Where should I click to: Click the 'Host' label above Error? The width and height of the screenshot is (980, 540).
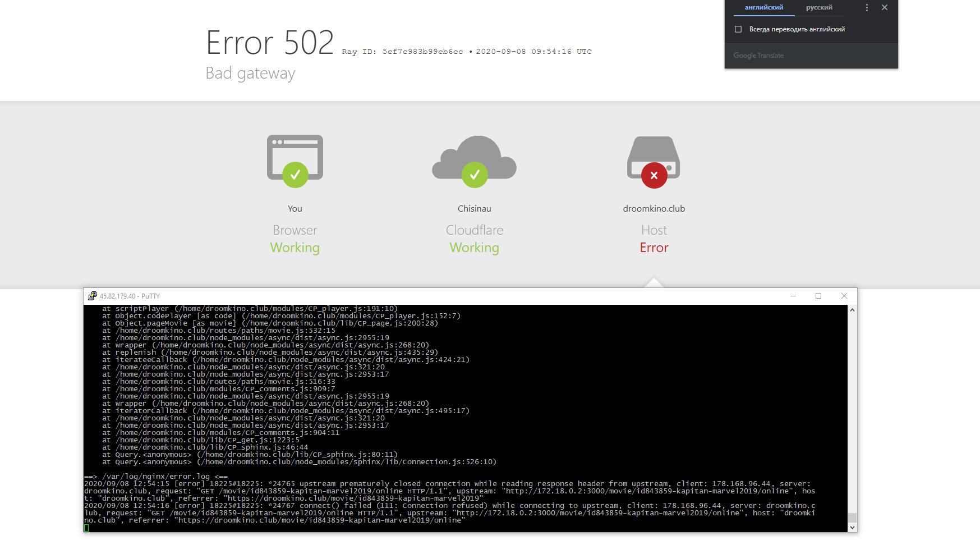click(654, 230)
